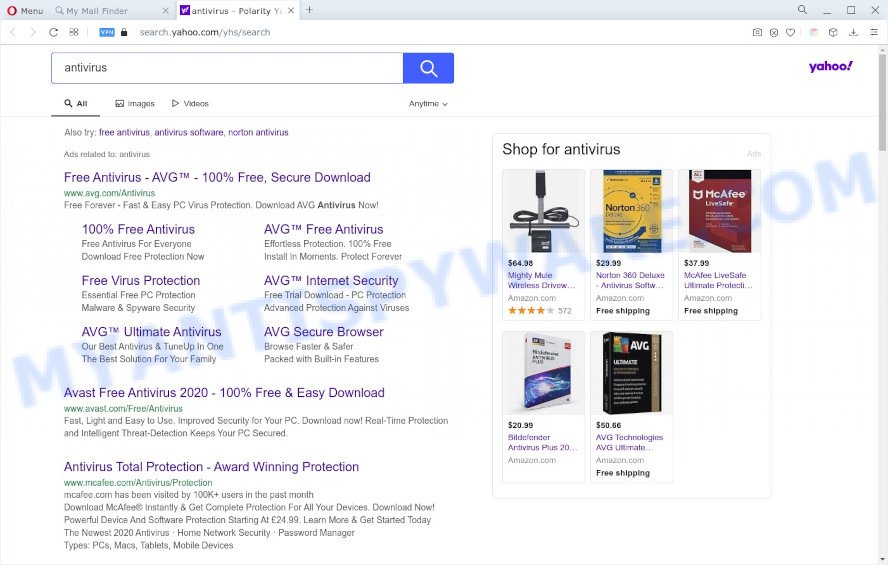
Task: Open the extensions cube outline icon
Action: [833, 32]
